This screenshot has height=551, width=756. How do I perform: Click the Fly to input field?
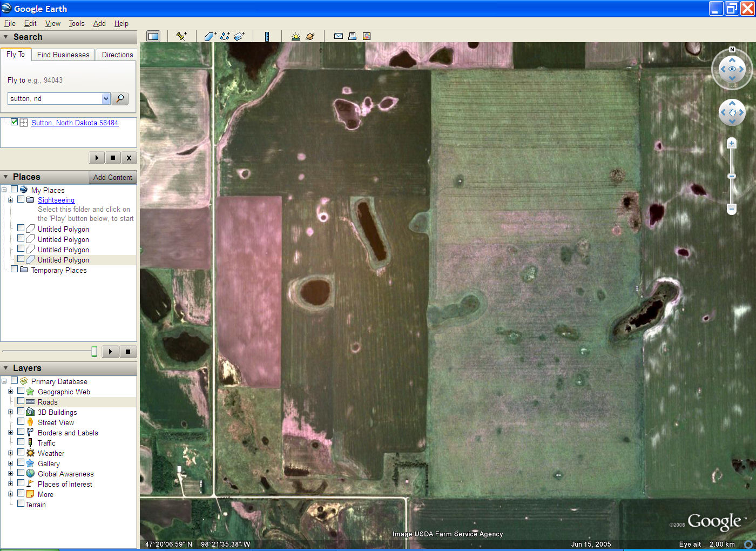point(55,98)
